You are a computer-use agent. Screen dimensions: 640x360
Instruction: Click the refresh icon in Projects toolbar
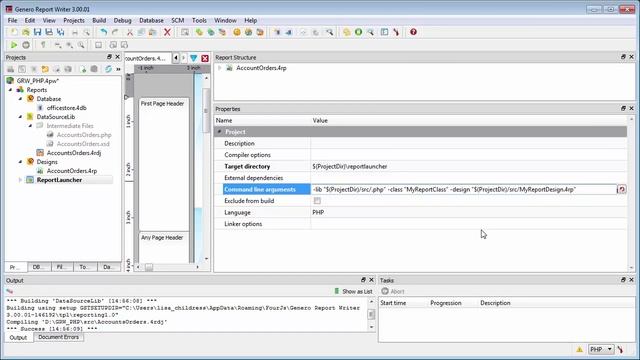coord(108,69)
